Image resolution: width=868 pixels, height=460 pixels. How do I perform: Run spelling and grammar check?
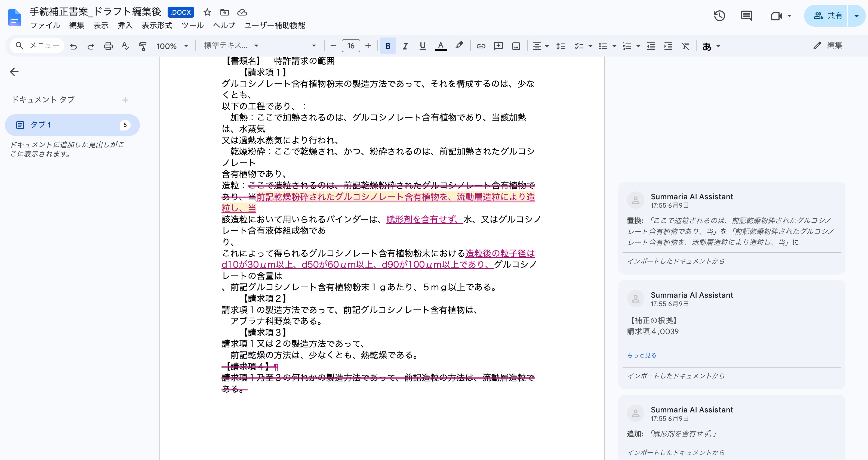pos(125,46)
